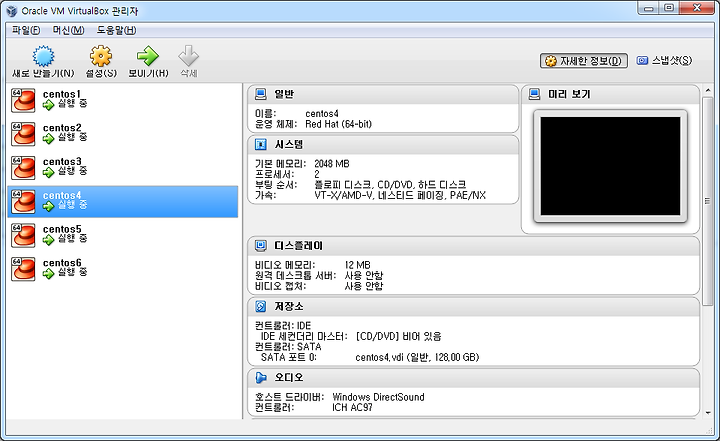Click the greyed Discard (삭제) arrow icon
The image size is (720, 441).
pos(188,56)
